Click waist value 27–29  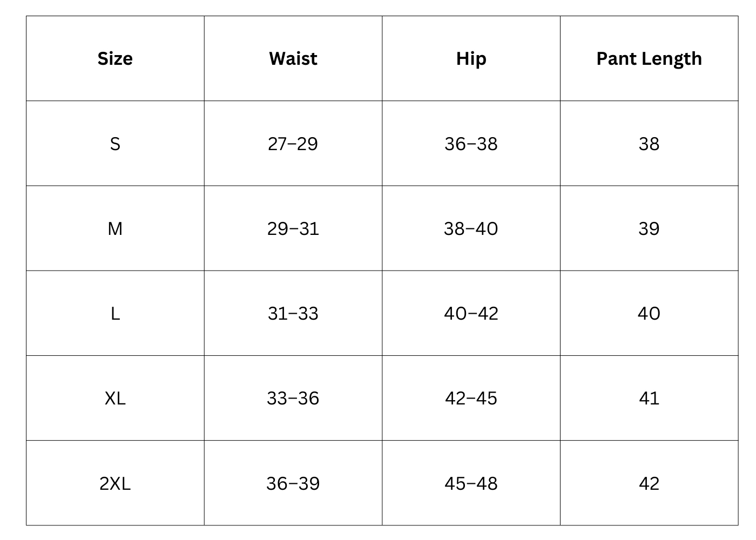pos(293,144)
